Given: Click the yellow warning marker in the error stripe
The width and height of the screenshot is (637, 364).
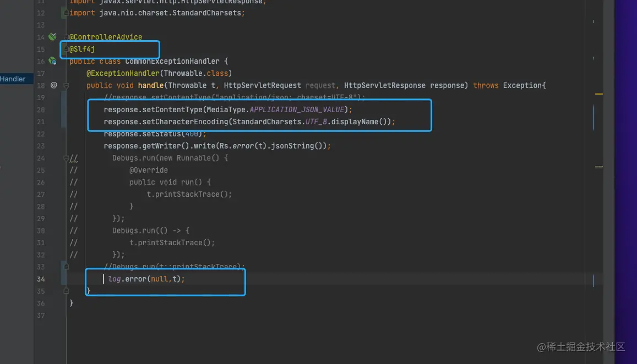Looking at the screenshot, I should click(599, 93).
